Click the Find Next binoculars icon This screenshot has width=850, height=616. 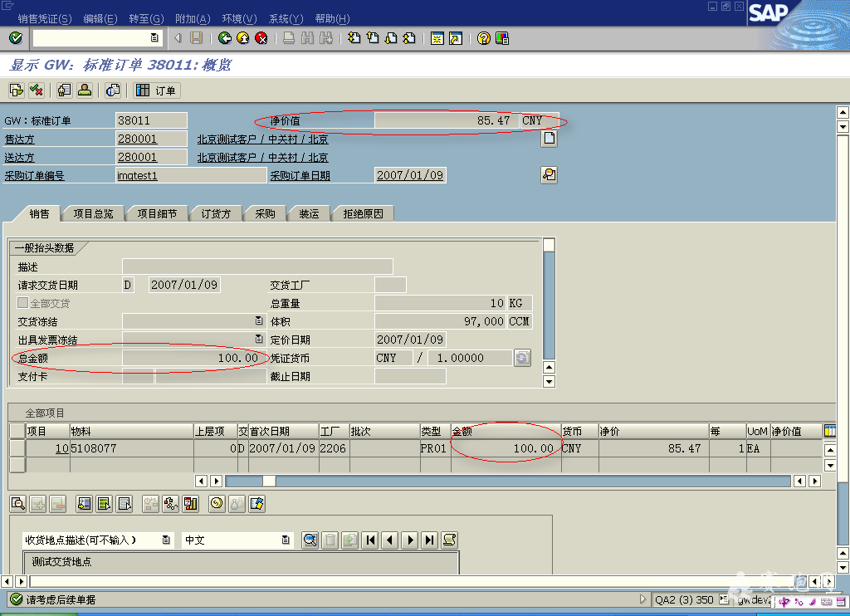pyautogui.click(x=325, y=38)
